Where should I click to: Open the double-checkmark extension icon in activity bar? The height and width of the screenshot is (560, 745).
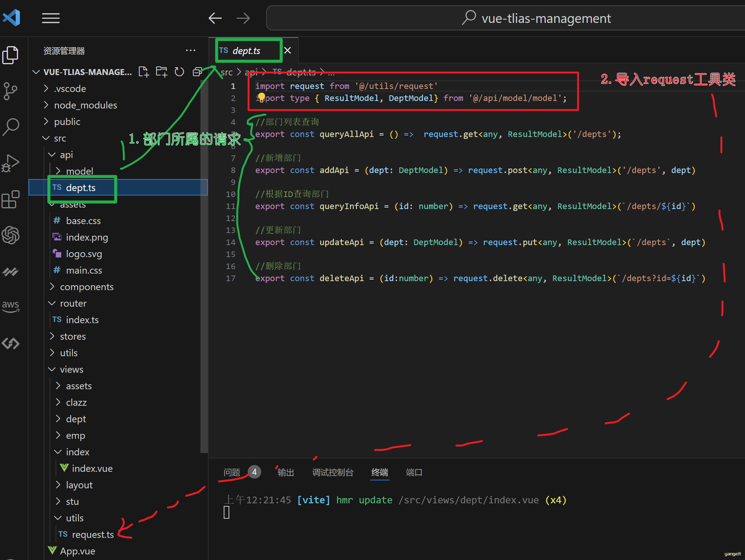11,271
